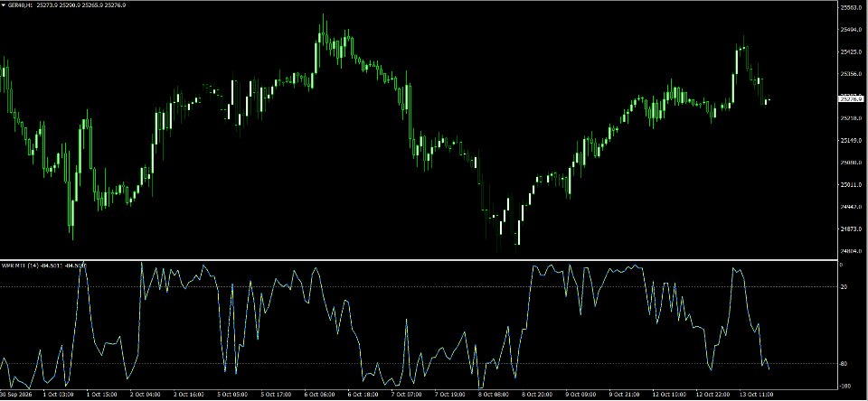Click the 24873.0 price scale label
Viewport: 868px width, 401px height.
click(x=852, y=229)
